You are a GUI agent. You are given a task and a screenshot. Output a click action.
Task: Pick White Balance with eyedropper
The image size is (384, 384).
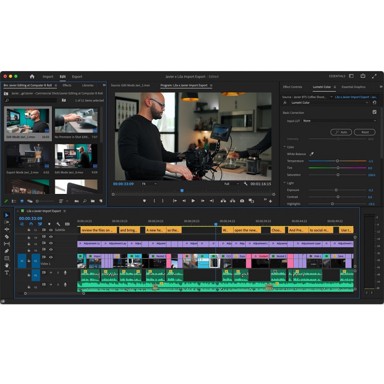[x=312, y=154]
